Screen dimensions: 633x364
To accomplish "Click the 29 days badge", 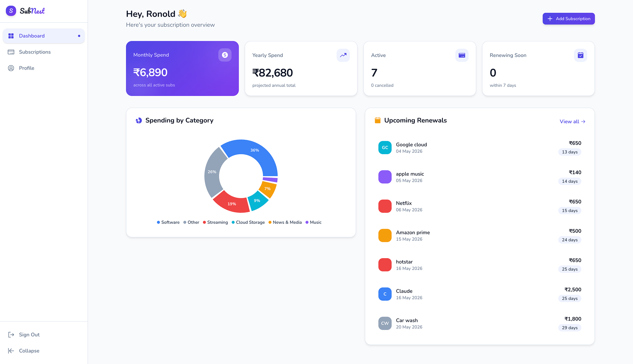I will coord(570,328).
